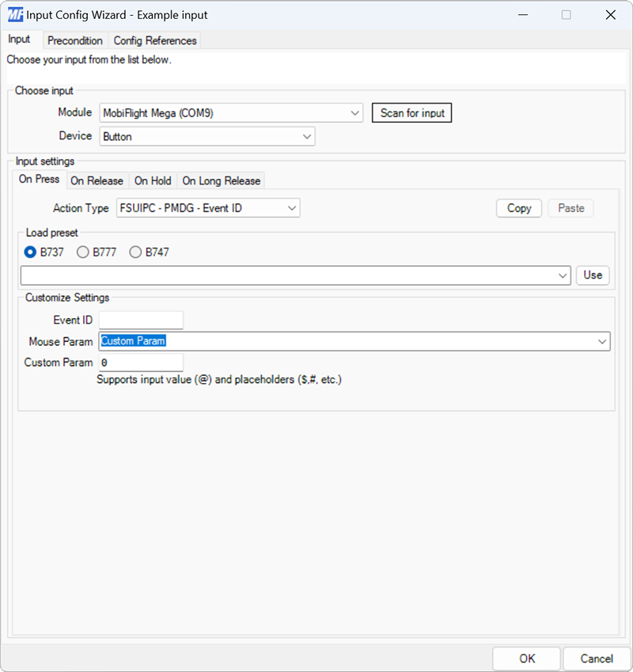Open the On Release tab
This screenshot has height=672, width=633.
(x=97, y=180)
